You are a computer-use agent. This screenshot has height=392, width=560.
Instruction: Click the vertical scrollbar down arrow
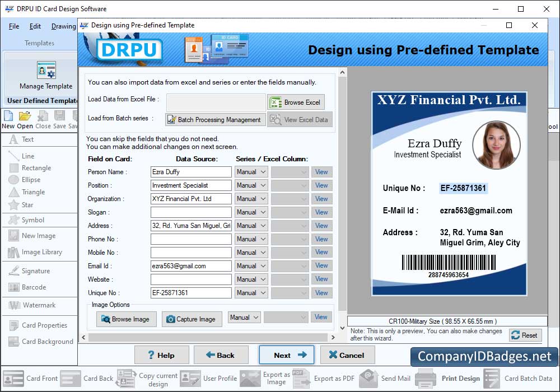342,328
